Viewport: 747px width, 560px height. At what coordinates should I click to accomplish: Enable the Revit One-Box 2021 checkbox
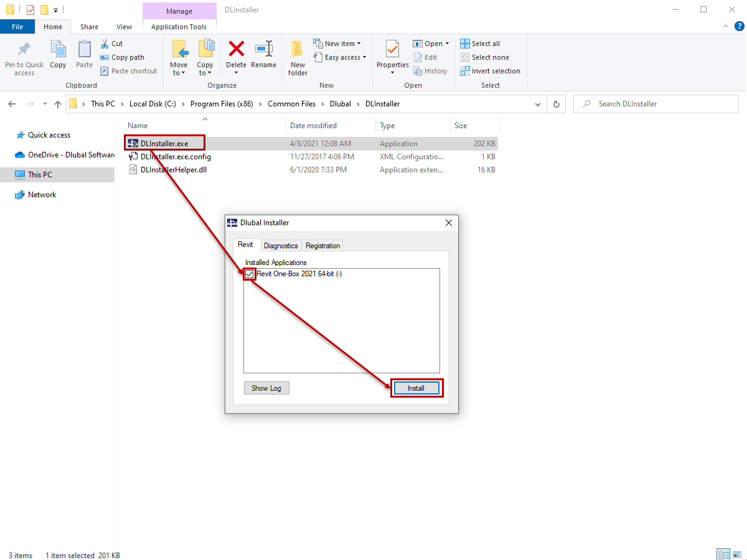pos(249,274)
